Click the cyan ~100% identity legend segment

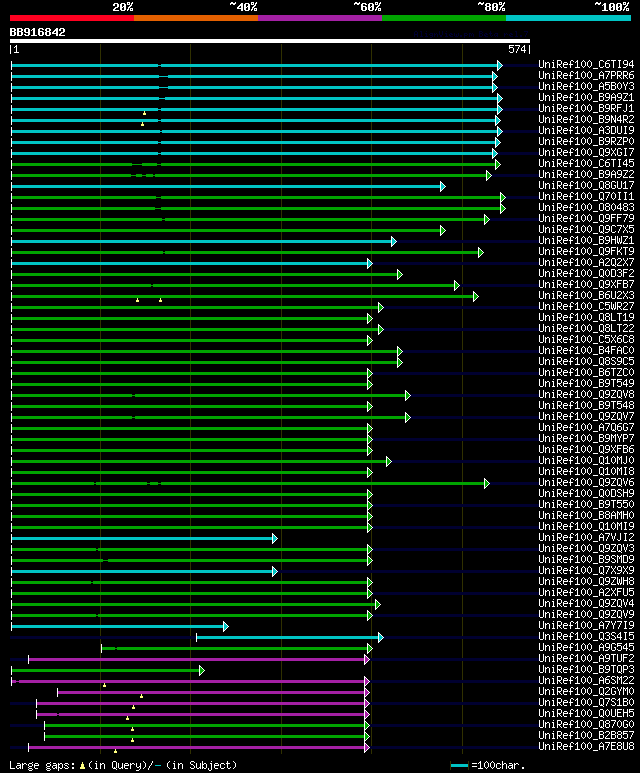569,18
